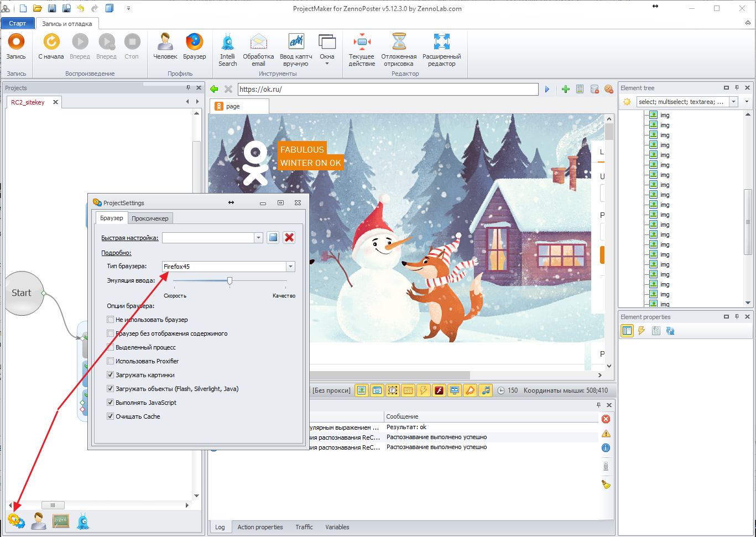Open Ввод каптч вручную tool
756x537 pixels.
coord(296,50)
